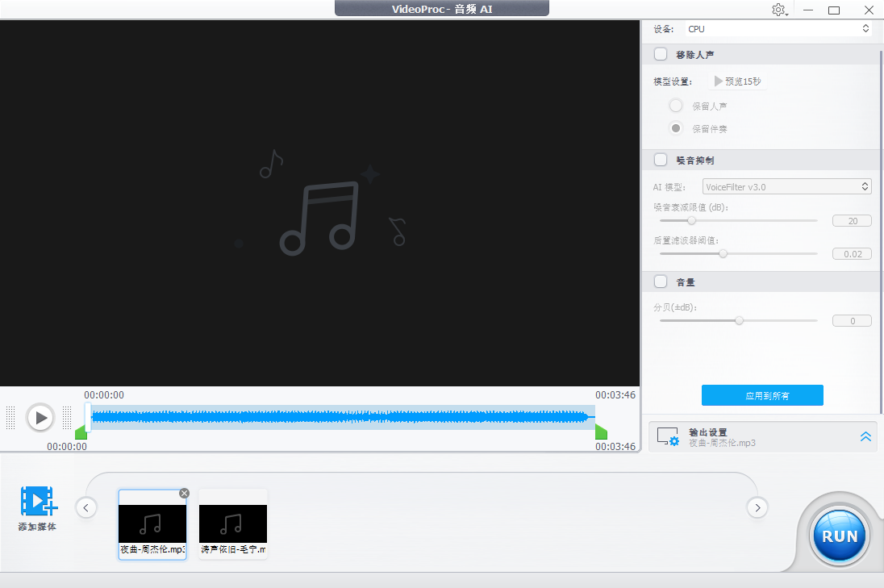Open the AI 模型 VoiceFilter v3.0 dropdown

click(786, 186)
